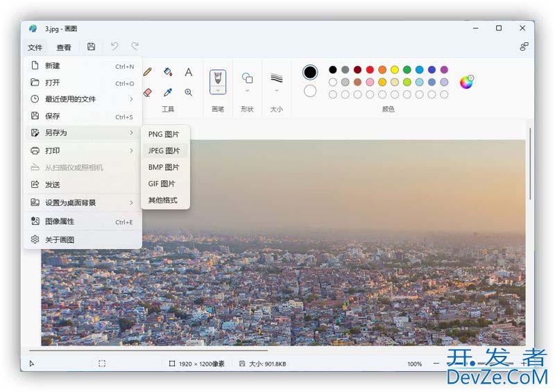Click the 大小: 901.8KB status text
Screen dimensions: 555x392
coord(268,364)
